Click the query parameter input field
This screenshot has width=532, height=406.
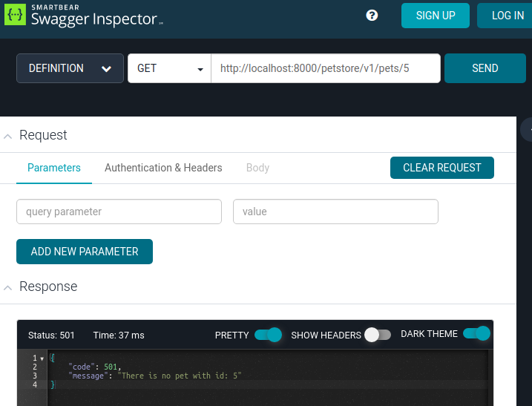click(119, 212)
